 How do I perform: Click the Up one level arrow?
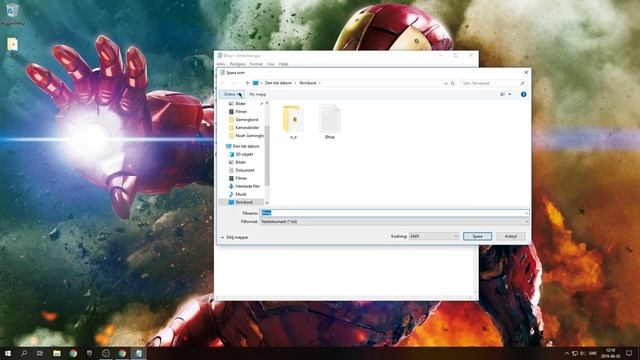[x=247, y=83]
